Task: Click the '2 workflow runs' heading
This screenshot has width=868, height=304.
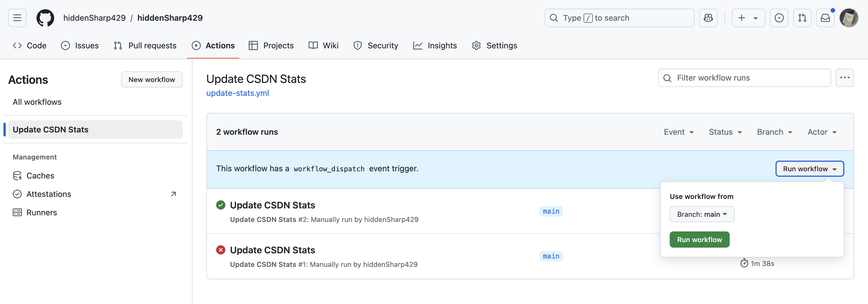Action: (x=247, y=132)
